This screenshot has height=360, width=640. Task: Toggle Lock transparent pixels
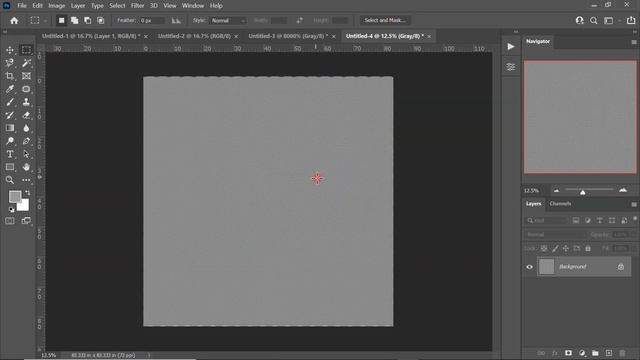pyautogui.click(x=544, y=248)
